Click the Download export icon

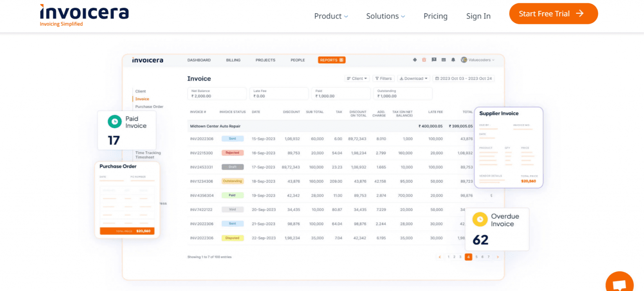pyautogui.click(x=401, y=78)
